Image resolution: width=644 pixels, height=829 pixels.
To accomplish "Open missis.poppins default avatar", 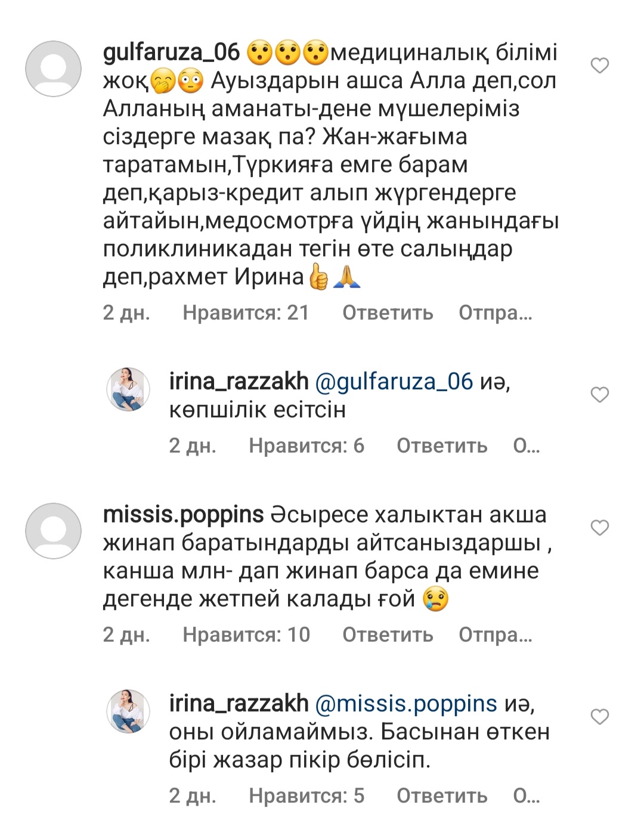I will tap(53, 530).
